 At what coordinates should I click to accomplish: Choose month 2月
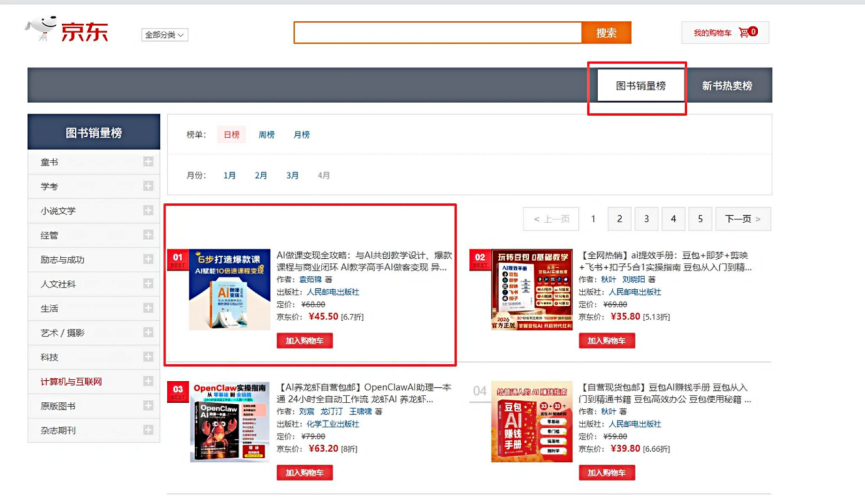[x=261, y=175]
